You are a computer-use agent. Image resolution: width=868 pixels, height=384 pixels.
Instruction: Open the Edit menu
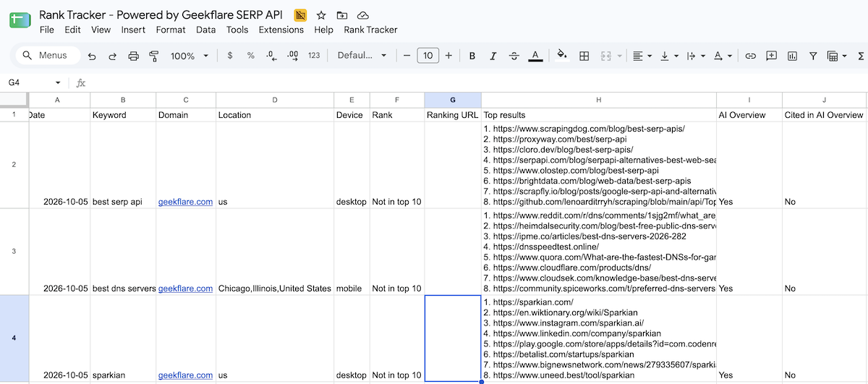coord(72,30)
